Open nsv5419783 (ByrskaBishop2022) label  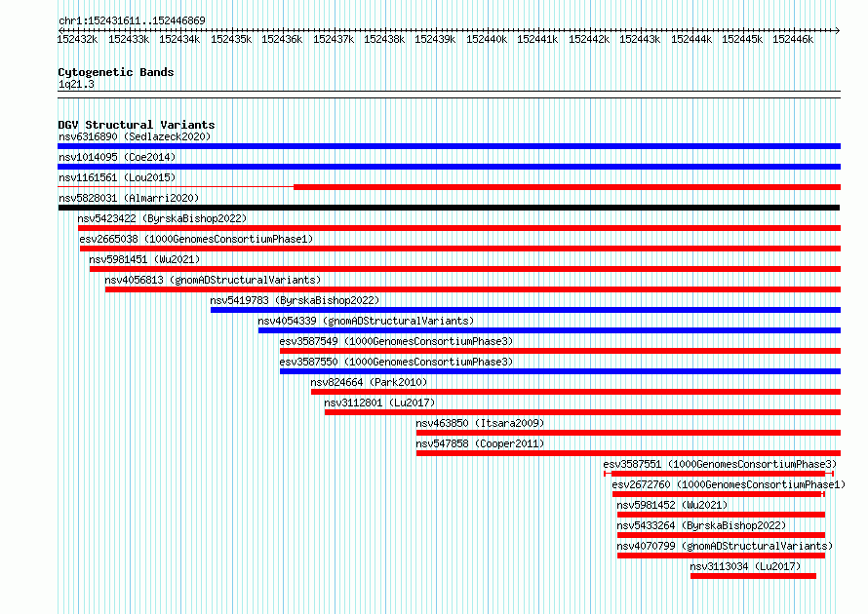295,300
